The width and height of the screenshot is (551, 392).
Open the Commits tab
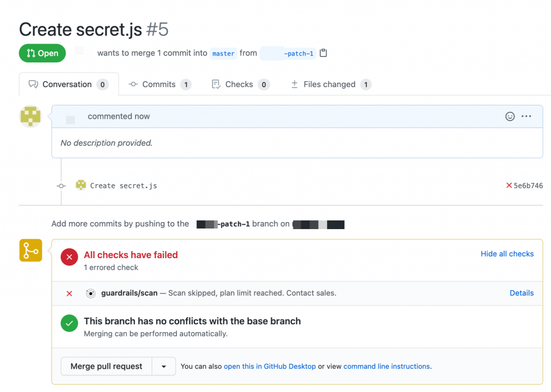click(159, 84)
